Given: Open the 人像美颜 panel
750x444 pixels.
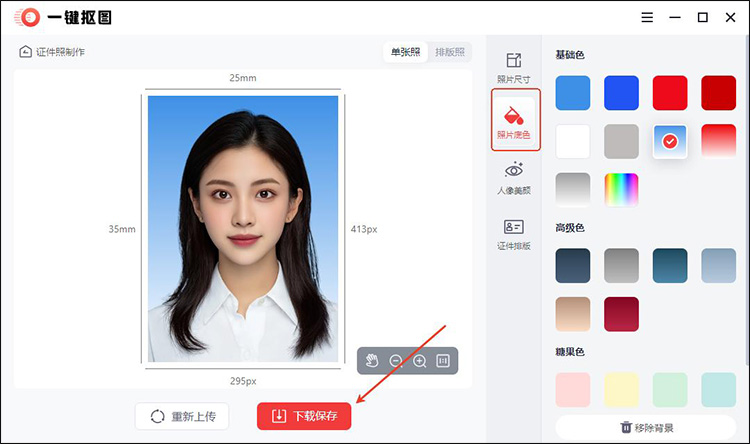Looking at the screenshot, I should (x=514, y=178).
